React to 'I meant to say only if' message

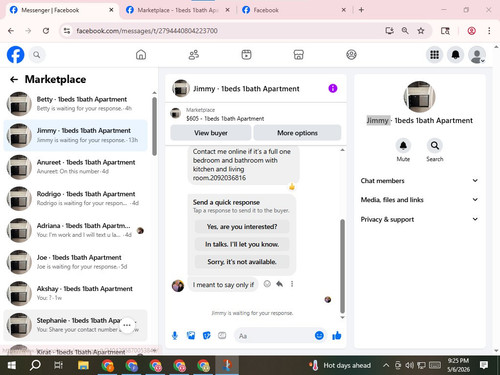click(267, 284)
